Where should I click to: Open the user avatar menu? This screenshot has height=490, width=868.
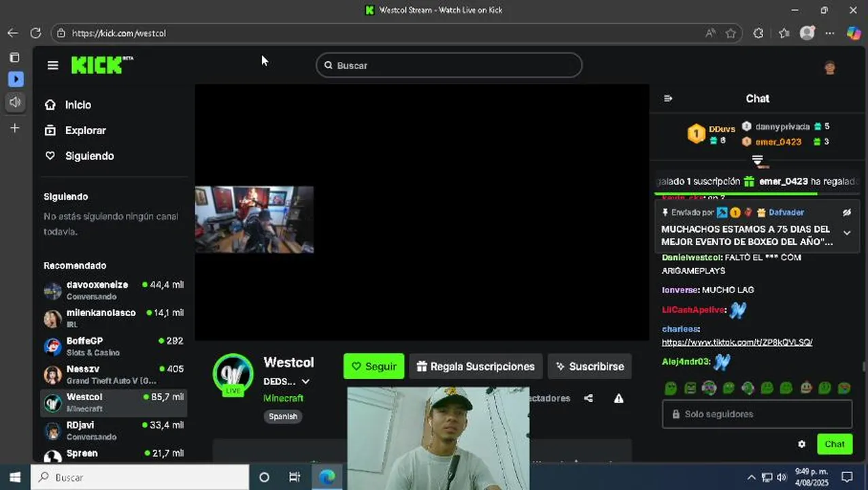829,67
